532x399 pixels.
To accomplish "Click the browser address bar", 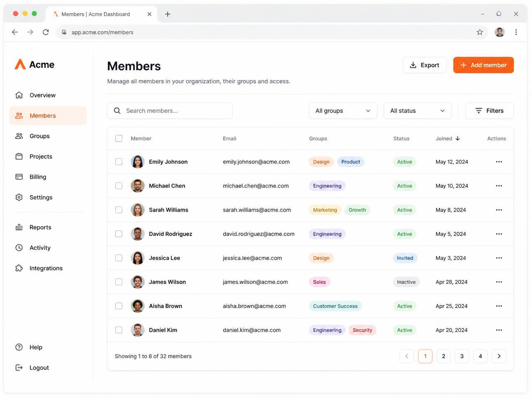I will (272, 32).
